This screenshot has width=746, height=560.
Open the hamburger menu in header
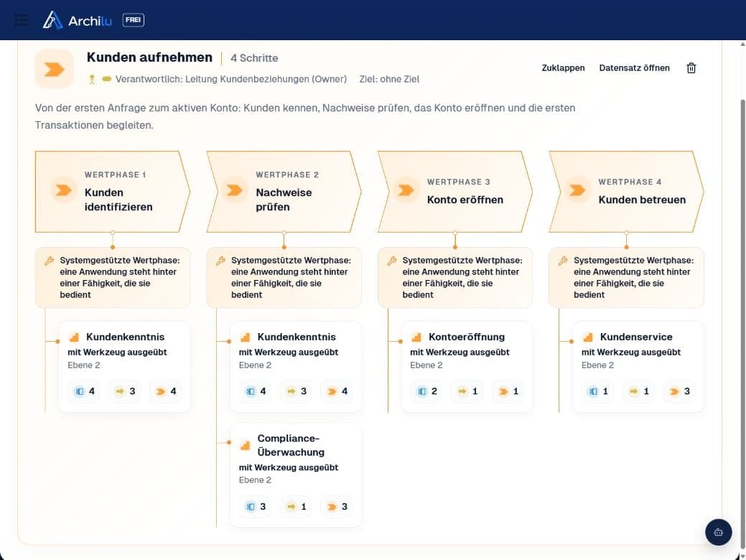coord(22,20)
